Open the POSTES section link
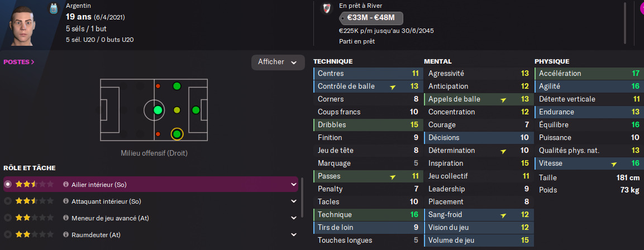 (19, 62)
